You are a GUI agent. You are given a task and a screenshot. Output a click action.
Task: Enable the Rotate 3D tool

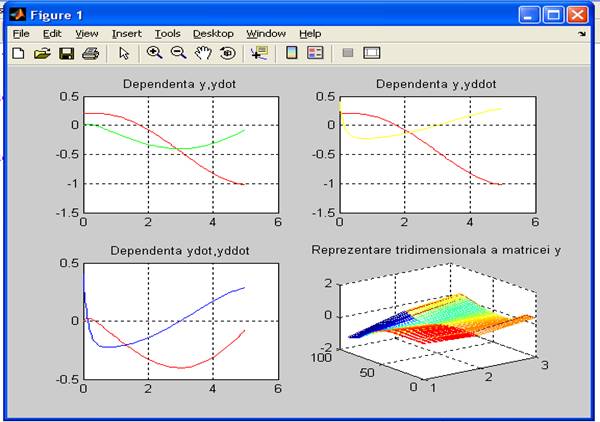point(228,53)
